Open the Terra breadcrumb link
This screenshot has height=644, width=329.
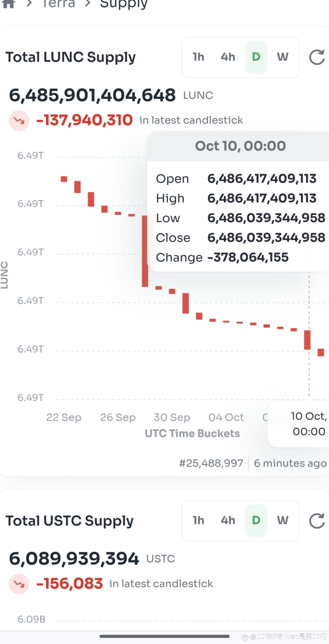point(59,4)
